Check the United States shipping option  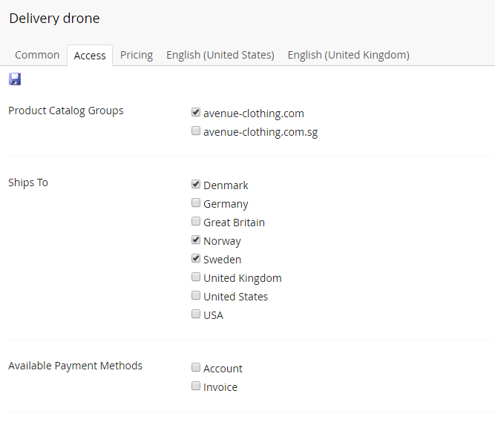click(196, 295)
